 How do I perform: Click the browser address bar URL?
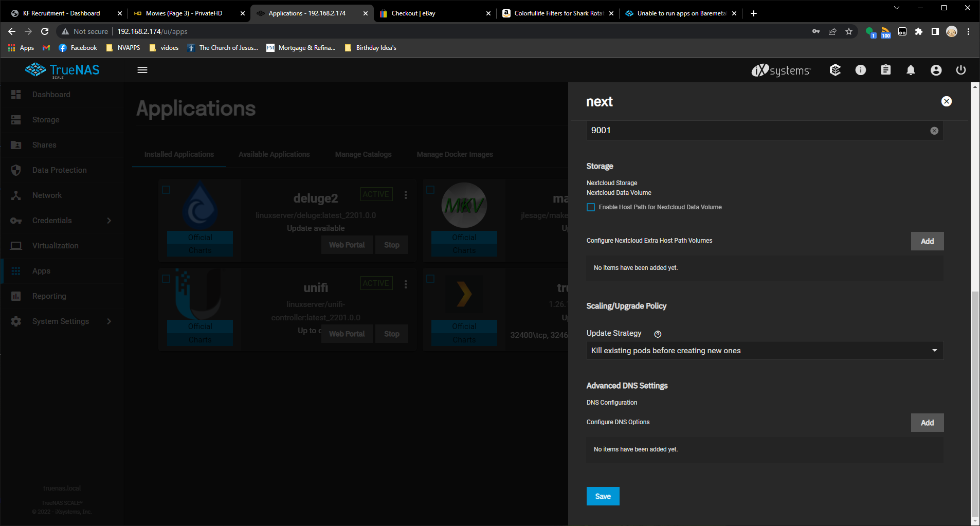point(152,31)
